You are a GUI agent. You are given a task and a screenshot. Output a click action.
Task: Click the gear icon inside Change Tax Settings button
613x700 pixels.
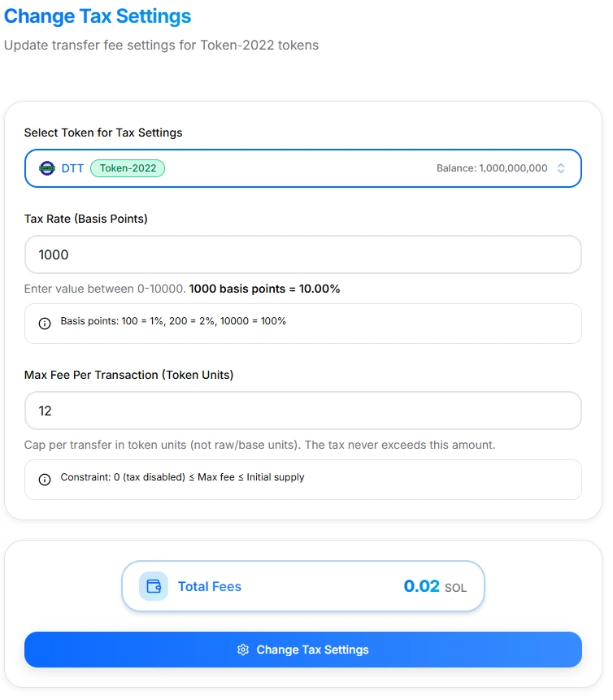[243, 650]
